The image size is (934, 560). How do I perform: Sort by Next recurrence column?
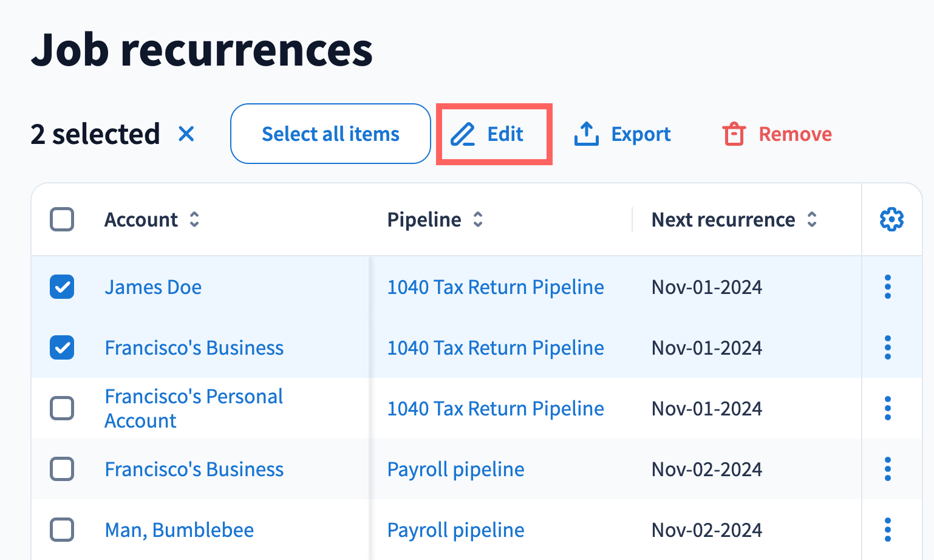pos(812,219)
